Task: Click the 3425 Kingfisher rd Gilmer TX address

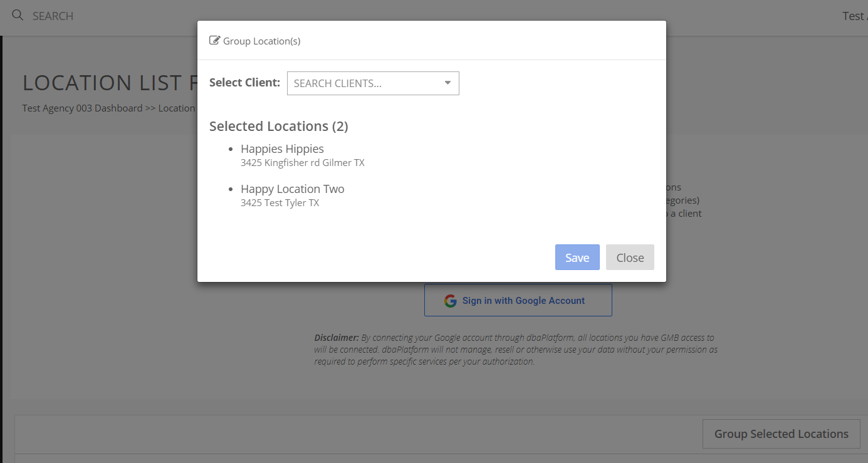Action: point(302,163)
